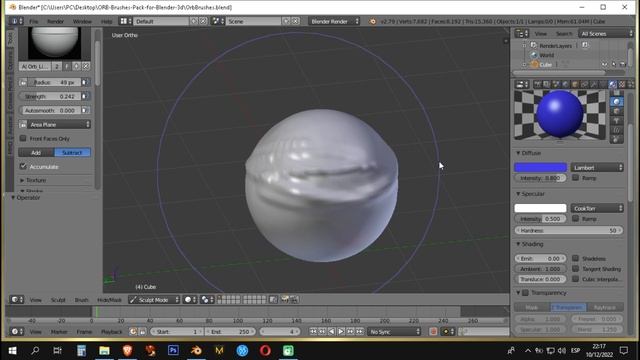The image size is (640, 360).
Task: Open the 3D viewport editor type selector
Action: click(x=17, y=300)
